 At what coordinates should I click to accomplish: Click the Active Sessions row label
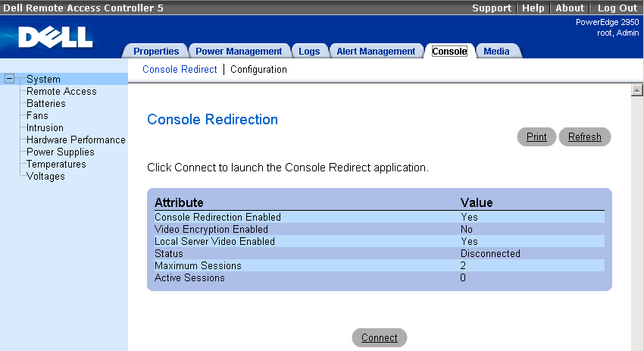[189, 277]
